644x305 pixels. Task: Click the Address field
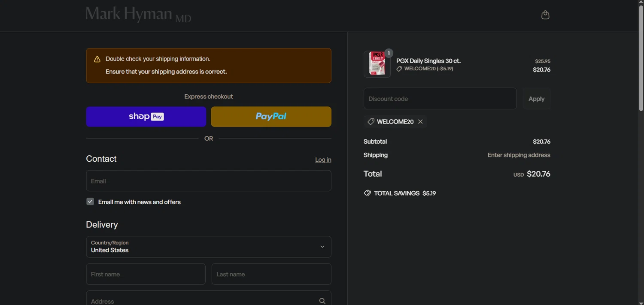[209, 298]
